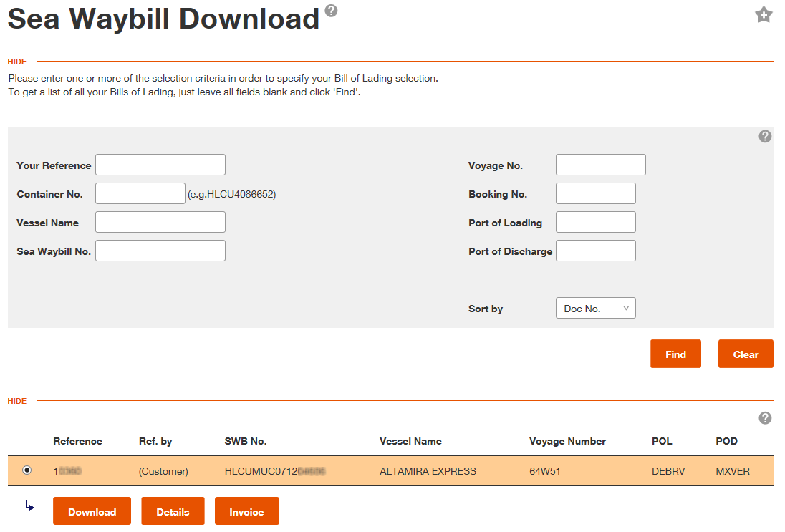
Task: Click the Sea Waybill No. field
Action: point(160,251)
